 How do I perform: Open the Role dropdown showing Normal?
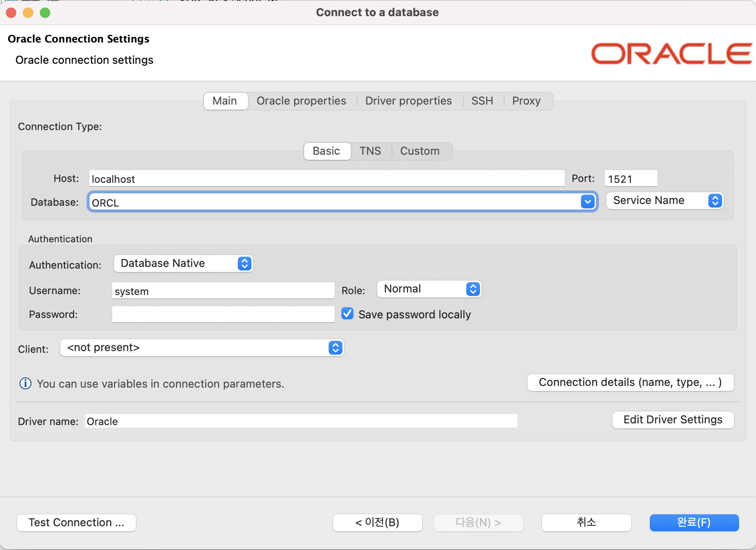point(429,289)
